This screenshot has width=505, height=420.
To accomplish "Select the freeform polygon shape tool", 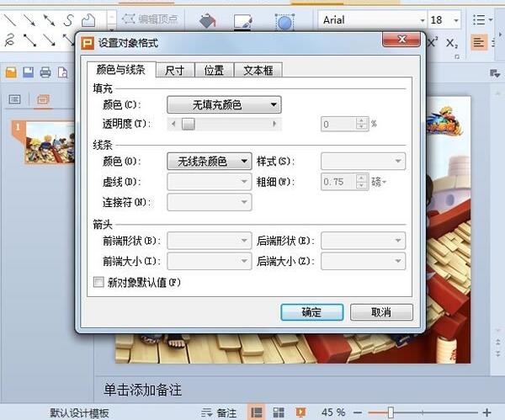I will [88, 20].
